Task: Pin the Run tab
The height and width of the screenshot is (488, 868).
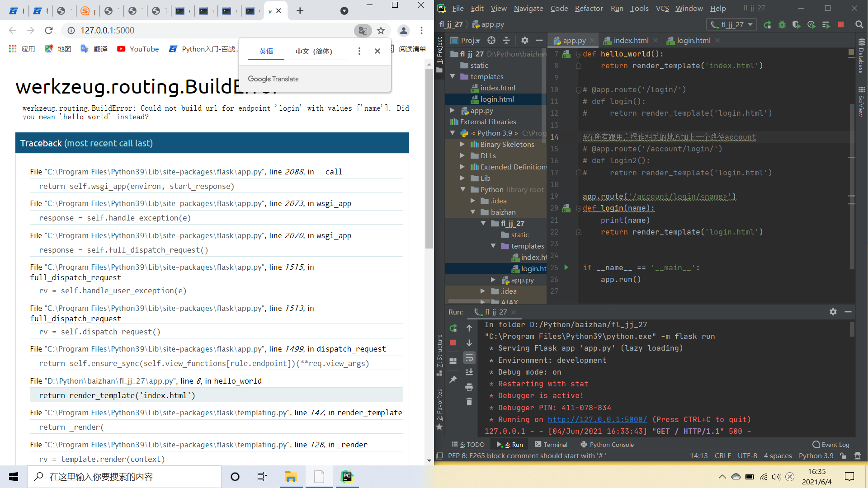Action: [x=453, y=380]
